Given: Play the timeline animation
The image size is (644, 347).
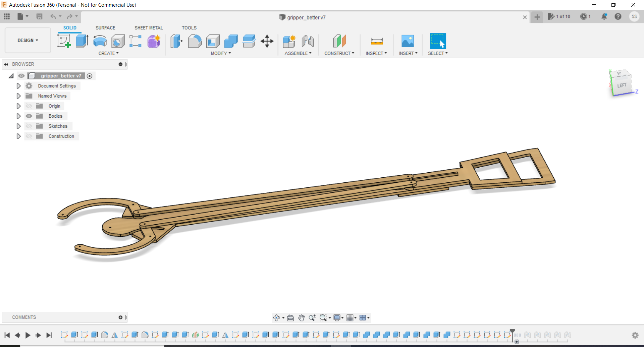Looking at the screenshot, I should click(28, 335).
